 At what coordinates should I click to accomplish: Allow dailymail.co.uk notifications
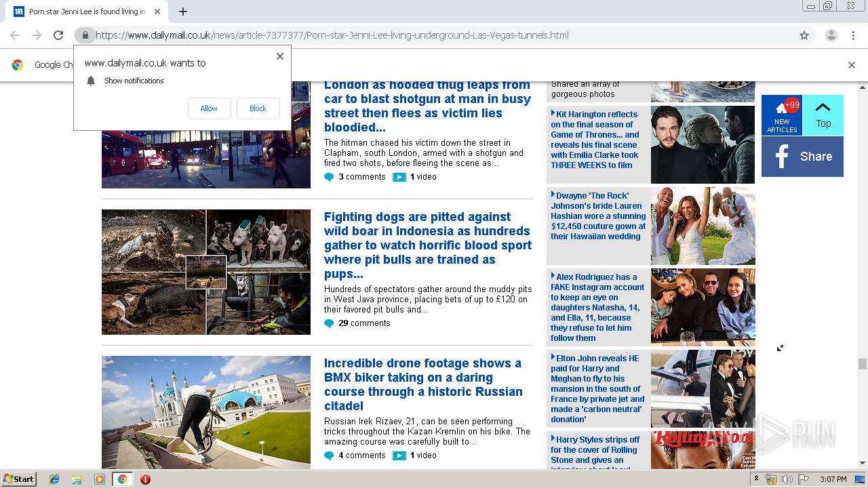209,108
